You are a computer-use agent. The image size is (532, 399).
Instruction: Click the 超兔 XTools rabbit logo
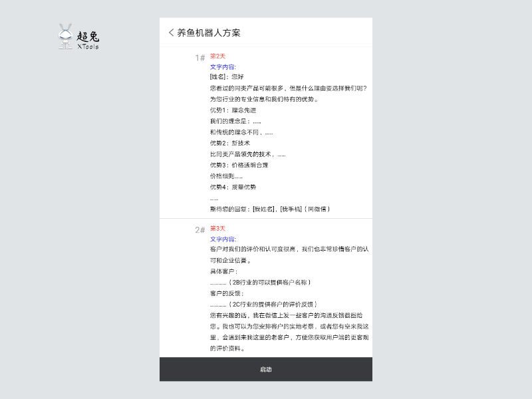(78, 37)
